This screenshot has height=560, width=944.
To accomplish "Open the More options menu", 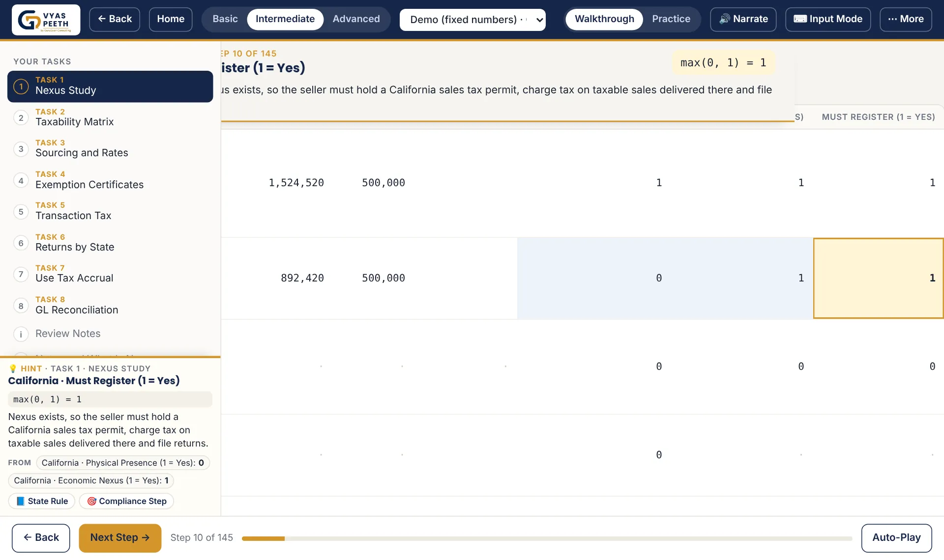I will (x=906, y=19).
